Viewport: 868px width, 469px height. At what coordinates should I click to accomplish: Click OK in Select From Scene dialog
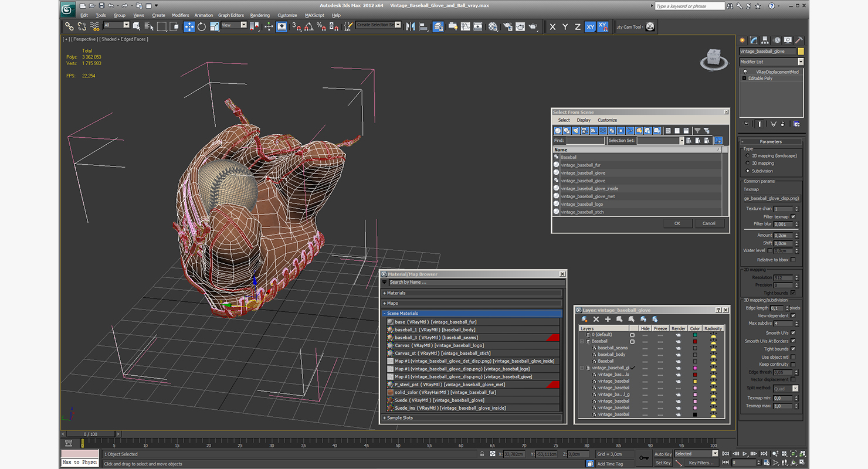point(677,223)
